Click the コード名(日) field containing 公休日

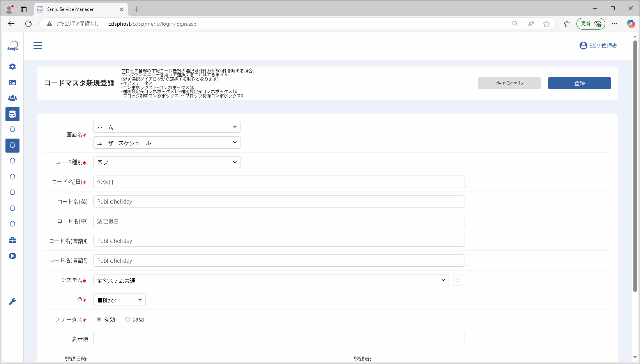pos(279,182)
